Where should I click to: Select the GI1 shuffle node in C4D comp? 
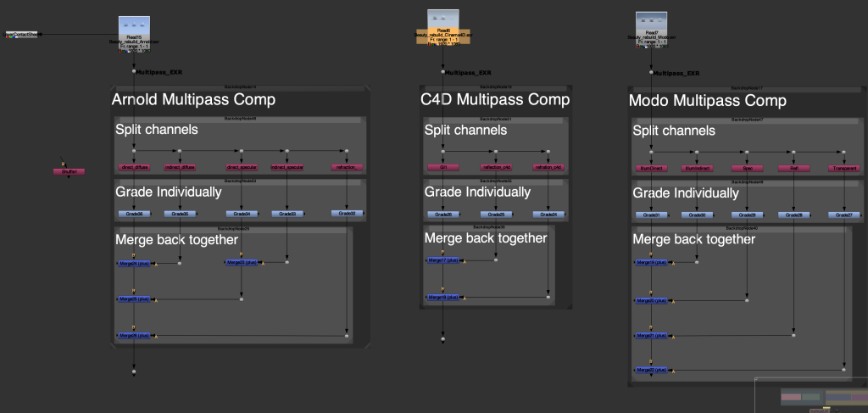[x=442, y=167]
